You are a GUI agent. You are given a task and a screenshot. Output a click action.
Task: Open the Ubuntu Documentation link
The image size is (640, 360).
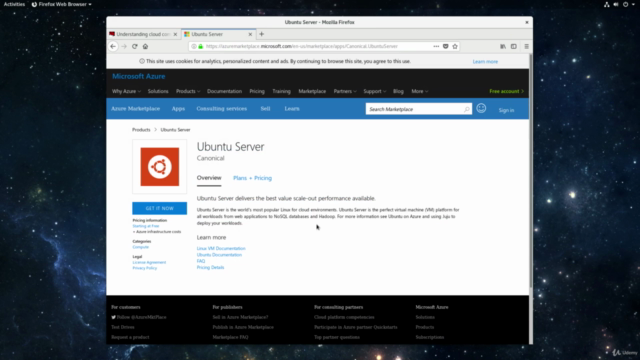pyautogui.click(x=219, y=255)
